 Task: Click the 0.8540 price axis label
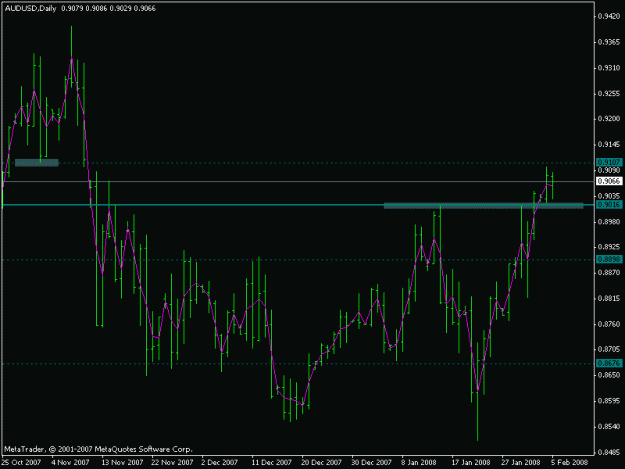coord(609,427)
